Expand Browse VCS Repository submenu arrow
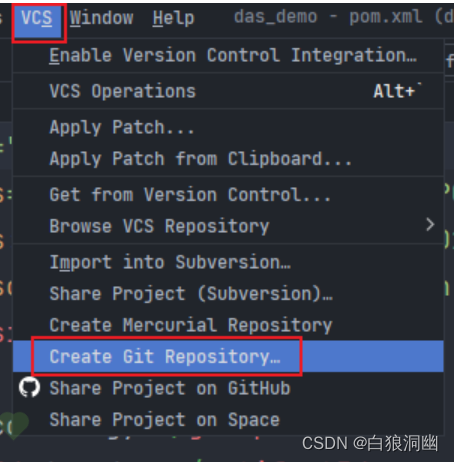Viewport: 454px width, 462px height. 430,225
